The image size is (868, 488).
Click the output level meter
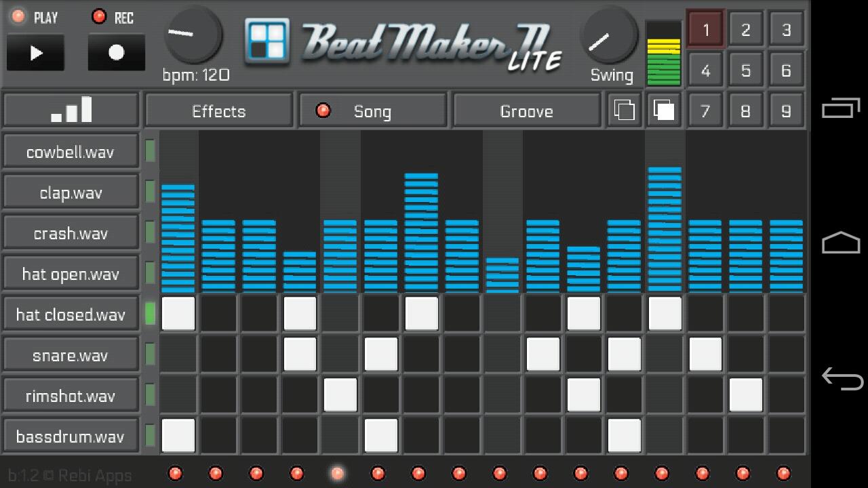pyautogui.click(x=664, y=53)
